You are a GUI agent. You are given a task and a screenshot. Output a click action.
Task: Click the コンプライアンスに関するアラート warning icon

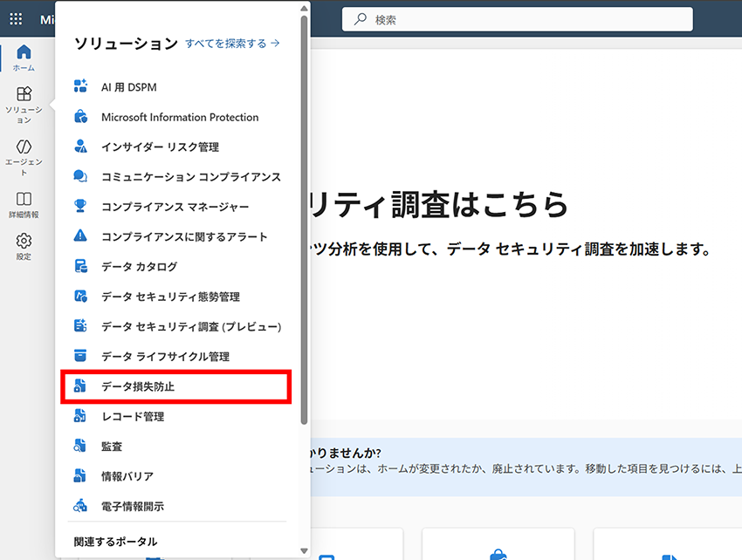coord(80,236)
